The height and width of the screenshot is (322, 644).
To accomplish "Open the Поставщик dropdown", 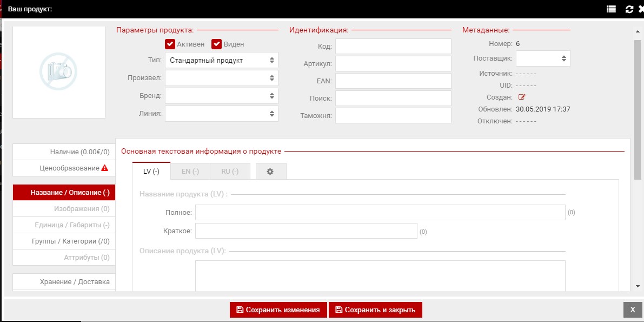I will (x=543, y=58).
